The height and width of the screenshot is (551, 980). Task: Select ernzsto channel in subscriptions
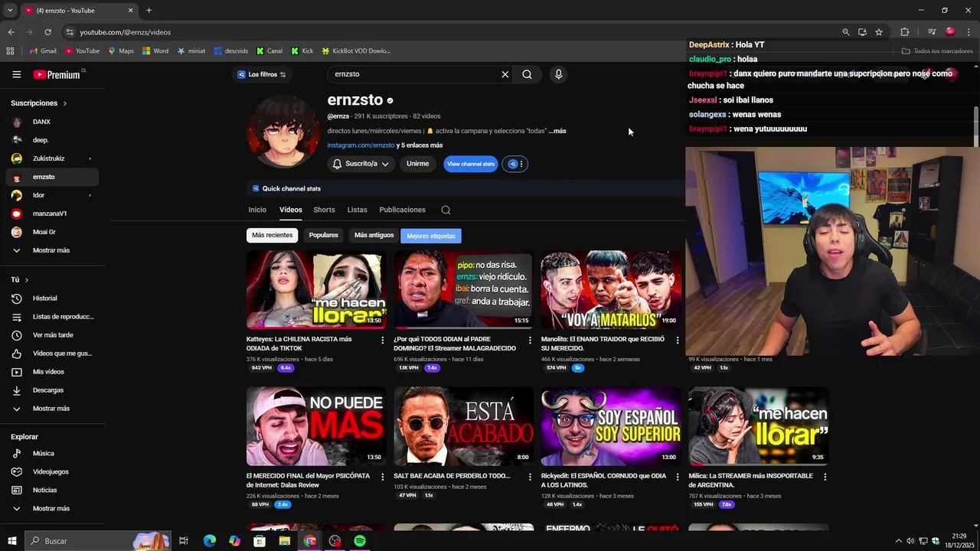click(52, 177)
